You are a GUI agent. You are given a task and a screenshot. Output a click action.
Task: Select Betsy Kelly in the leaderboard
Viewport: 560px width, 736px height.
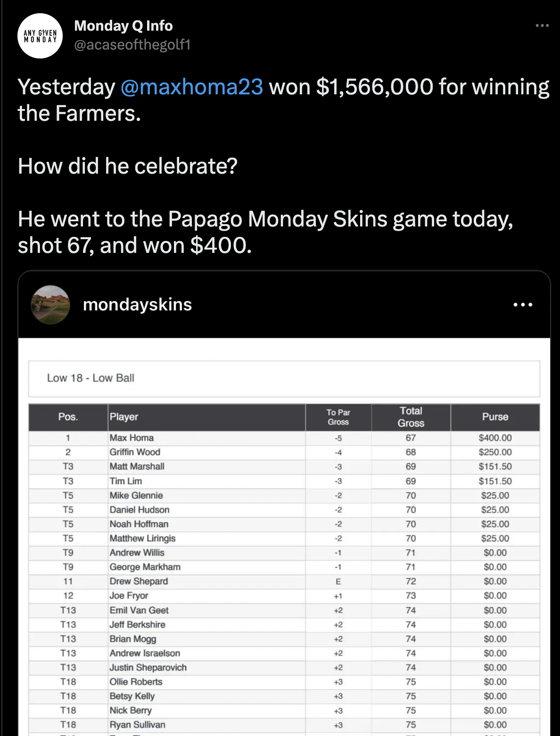tap(132, 696)
